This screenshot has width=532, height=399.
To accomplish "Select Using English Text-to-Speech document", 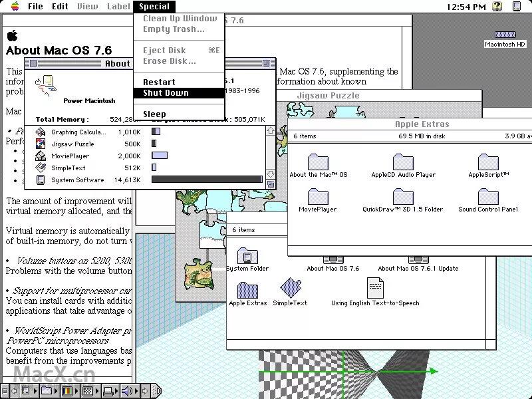I will tap(375, 288).
